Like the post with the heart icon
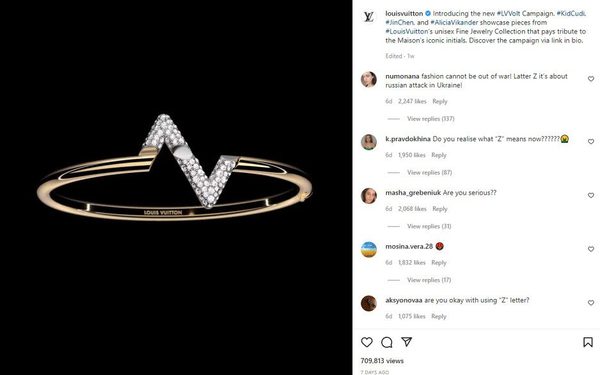The width and height of the screenshot is (600, 375). point(367,342)
